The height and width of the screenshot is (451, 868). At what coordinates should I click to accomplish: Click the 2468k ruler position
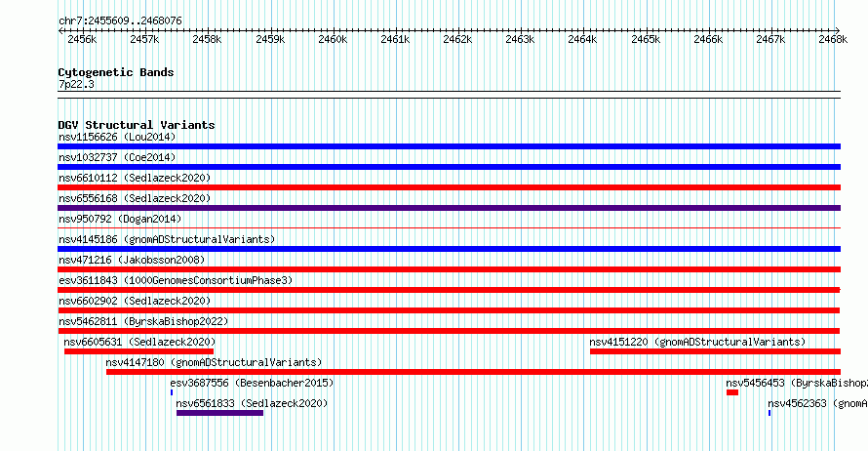833,39
